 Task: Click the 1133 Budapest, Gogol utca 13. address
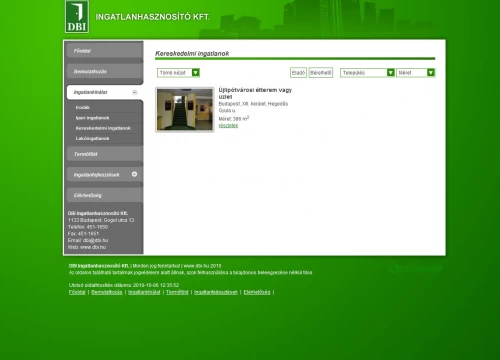click(101, 220)
